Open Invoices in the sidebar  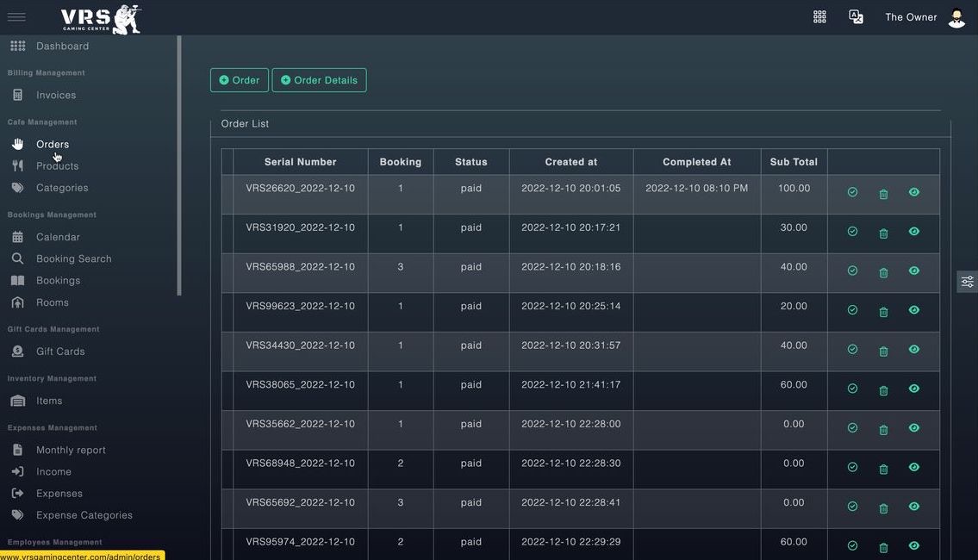click(x=55, y=95)
